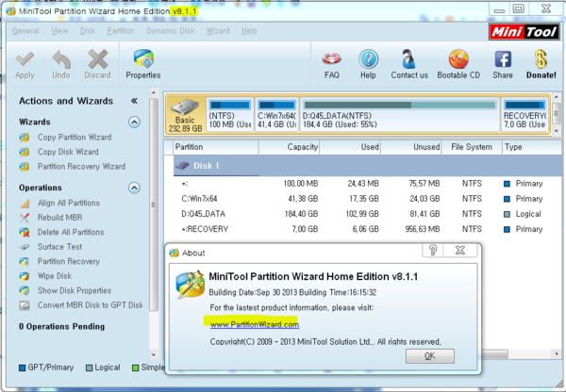Select the Wipe Disk operation

tap(55, 276)
